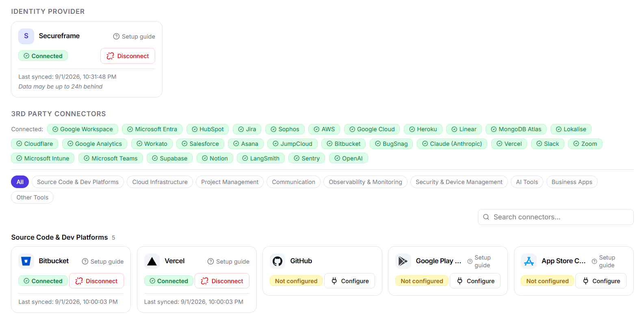
Task: Click the MongoDB Atlas connected chip
Action: (516, 129)
